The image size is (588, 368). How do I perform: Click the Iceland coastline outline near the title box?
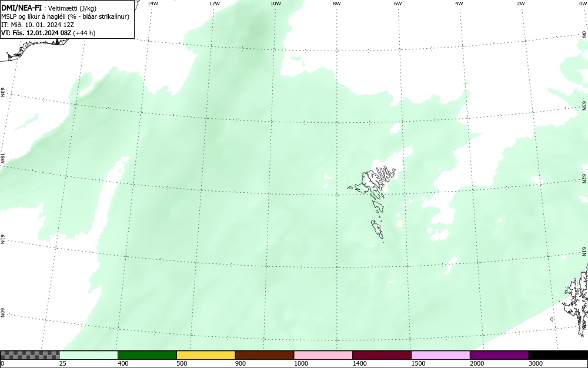pos(34,49)
